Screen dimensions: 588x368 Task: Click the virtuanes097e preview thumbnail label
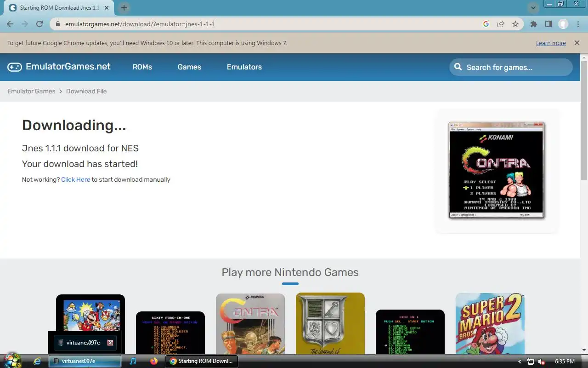click(83, 343)
